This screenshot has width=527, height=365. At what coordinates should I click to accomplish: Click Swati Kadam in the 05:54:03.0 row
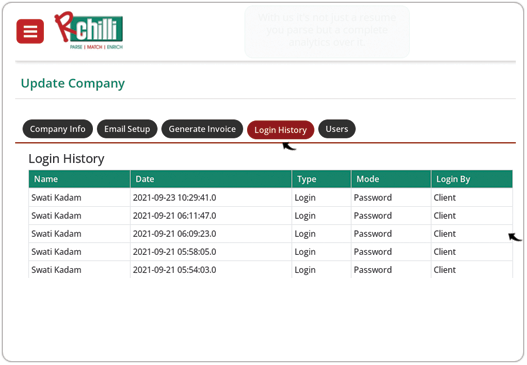56,270
